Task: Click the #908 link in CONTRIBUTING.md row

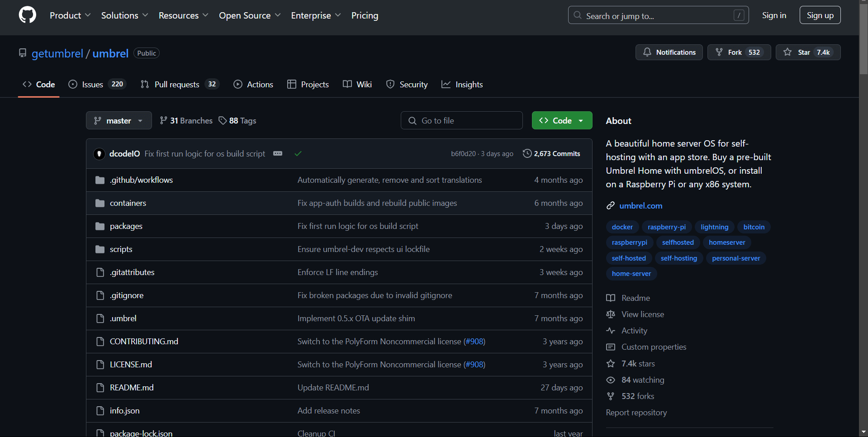Action: pos(474,342)
